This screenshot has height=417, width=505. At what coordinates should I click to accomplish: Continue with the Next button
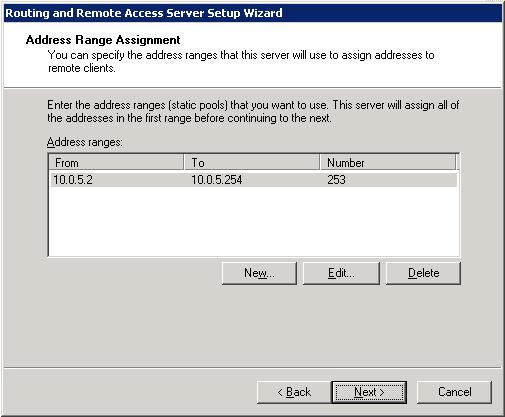369,392
